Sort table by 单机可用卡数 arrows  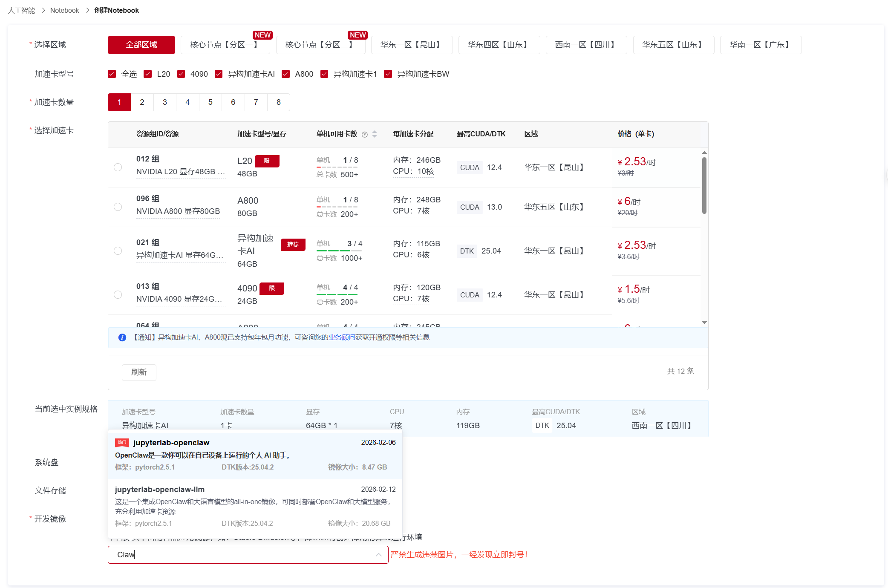pos(375,134)
